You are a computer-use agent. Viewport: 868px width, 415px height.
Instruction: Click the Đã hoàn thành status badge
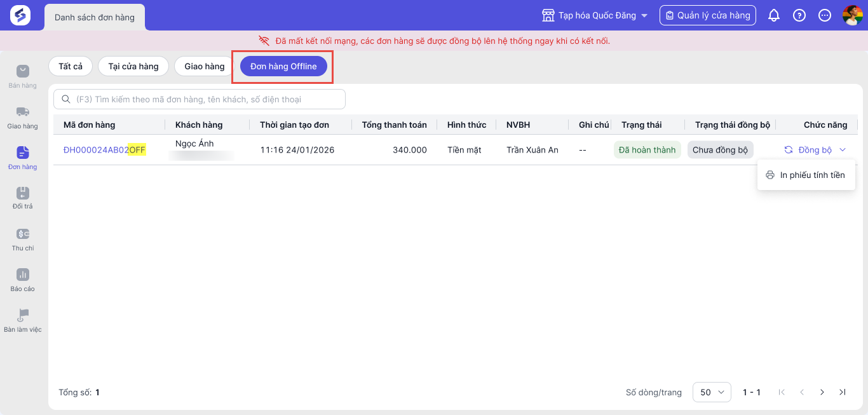tap(647, 150)
